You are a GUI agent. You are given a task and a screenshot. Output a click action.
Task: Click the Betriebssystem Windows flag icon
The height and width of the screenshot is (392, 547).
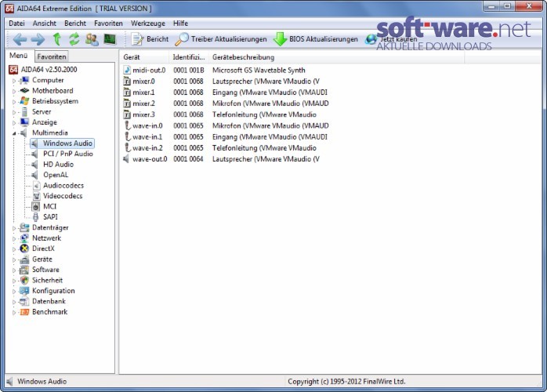[x=24, y=101]
